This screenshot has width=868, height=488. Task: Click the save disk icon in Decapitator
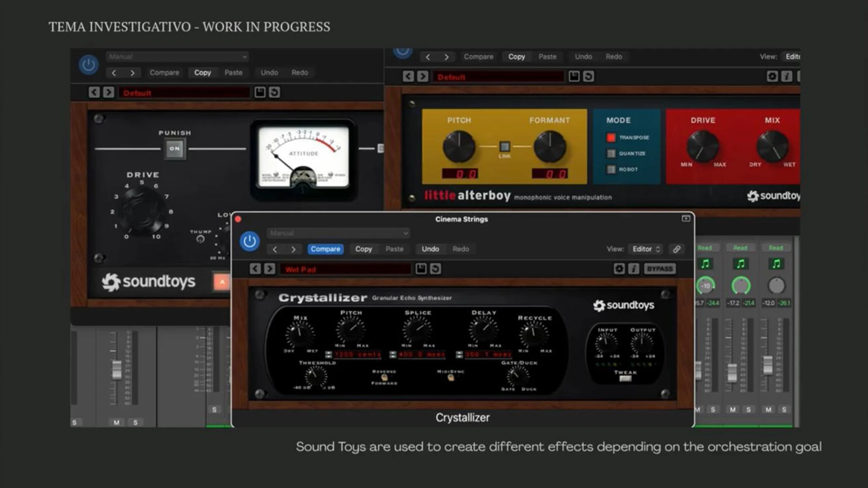coord(260,92)
